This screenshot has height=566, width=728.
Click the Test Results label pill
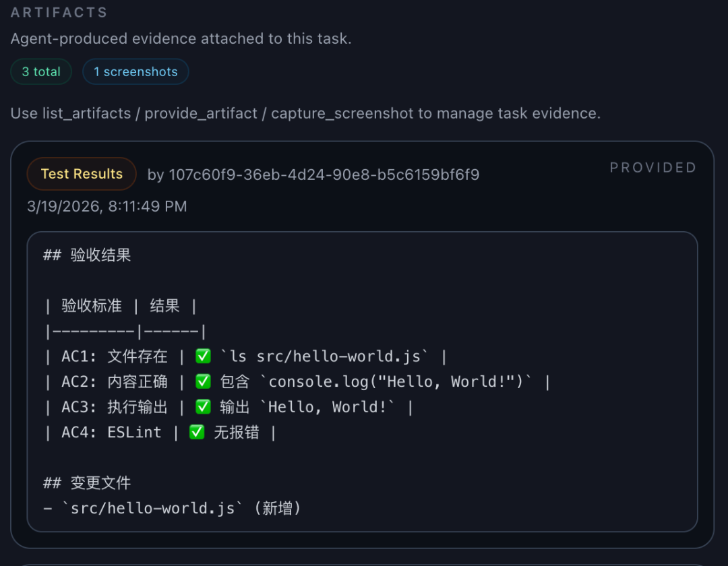click(82, 174)
